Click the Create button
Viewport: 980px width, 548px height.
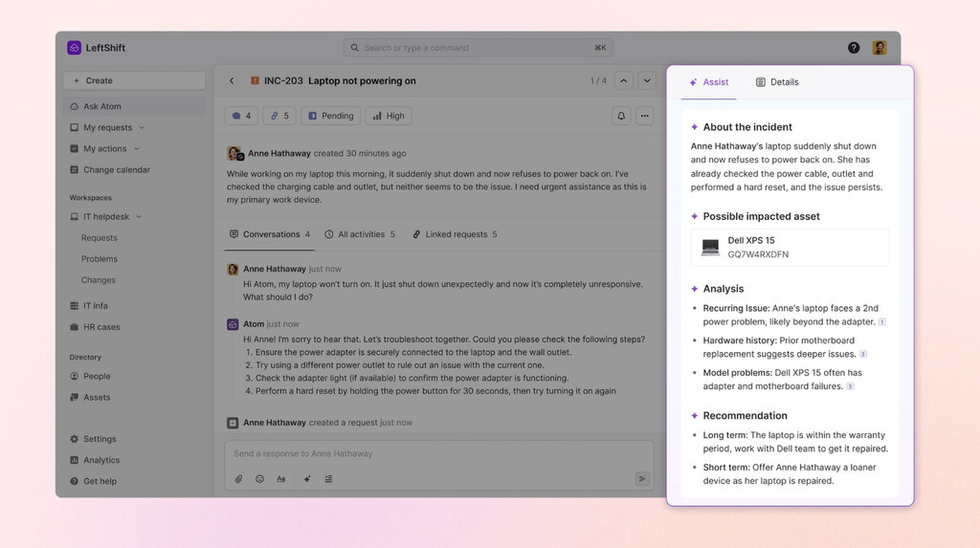coord(134,81)
